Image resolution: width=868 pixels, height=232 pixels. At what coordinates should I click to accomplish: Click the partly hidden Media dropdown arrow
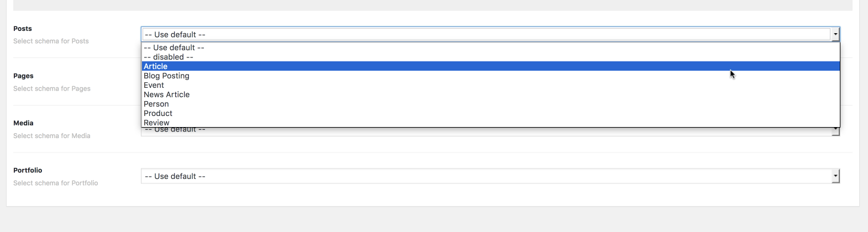point(835,131)
